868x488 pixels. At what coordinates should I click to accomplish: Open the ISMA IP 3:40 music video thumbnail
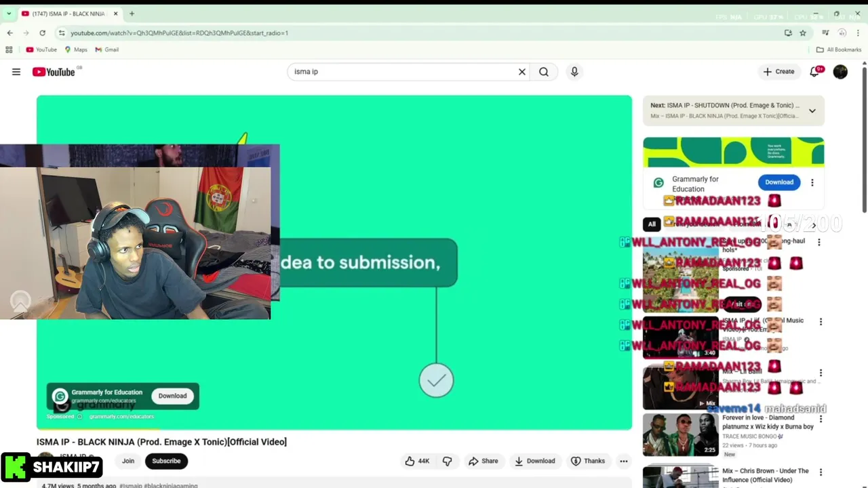point(680,338)
